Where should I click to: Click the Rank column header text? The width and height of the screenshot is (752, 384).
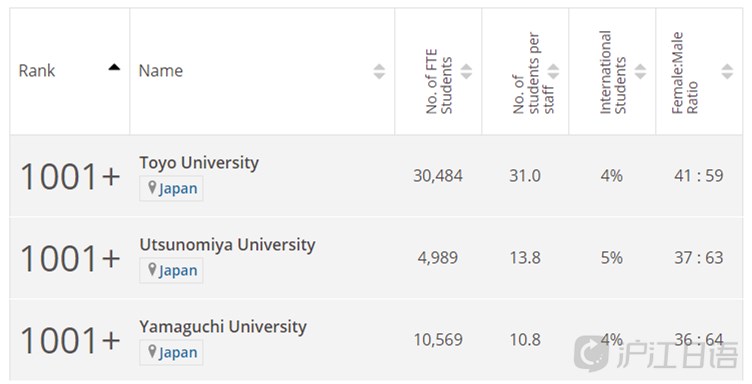pos(37,71)
